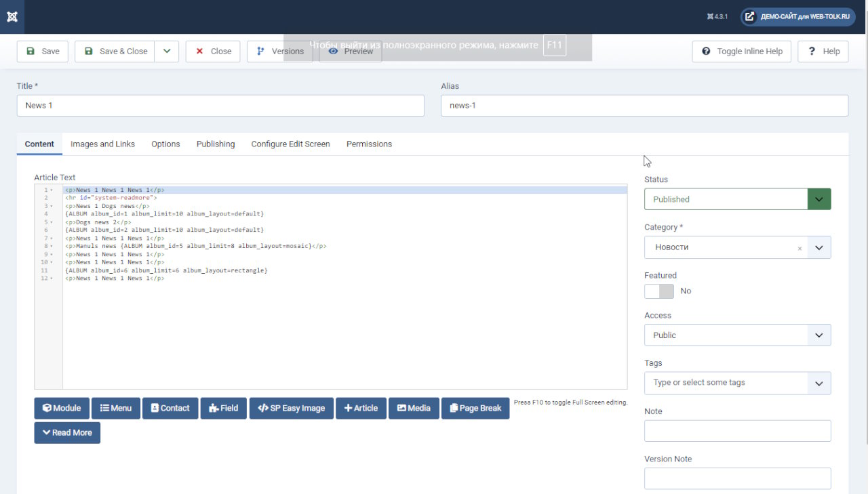Open the demo site external link button
Screen dimensions: 868x494
click(797, 17)
